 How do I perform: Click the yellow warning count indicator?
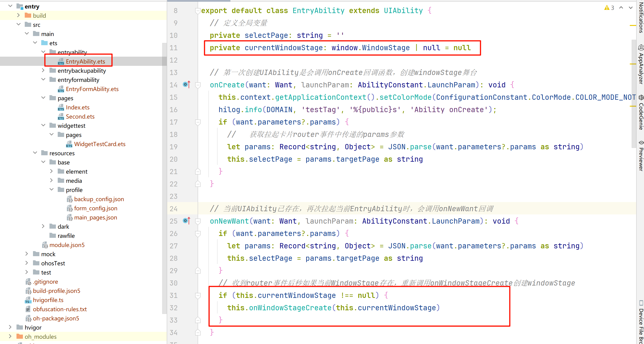click(609, 8)
